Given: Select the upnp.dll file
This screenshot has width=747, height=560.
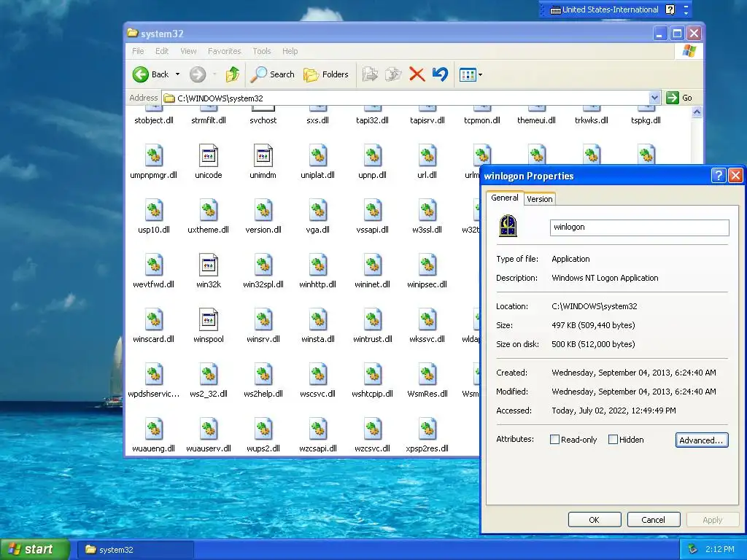Looking at the screenshot, I should [373, 161].
